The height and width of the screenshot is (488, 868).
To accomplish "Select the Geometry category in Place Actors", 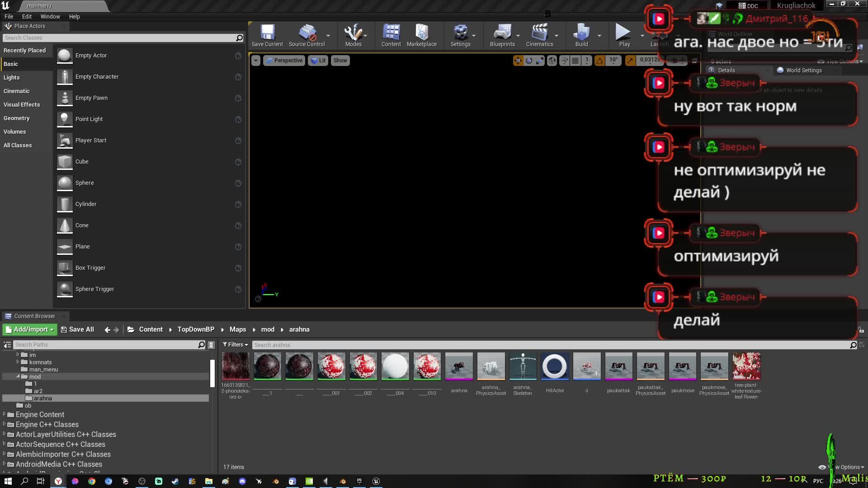I will tap(17, 118).
